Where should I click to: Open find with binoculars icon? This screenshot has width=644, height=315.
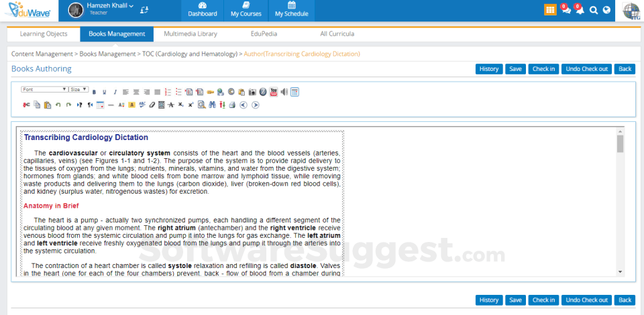pyautogui.click(x=213, y=105)
